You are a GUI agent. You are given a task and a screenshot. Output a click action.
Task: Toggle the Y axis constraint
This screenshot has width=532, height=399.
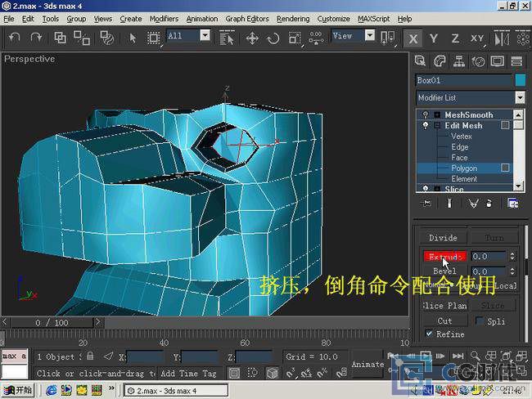click(x=434, y=38)
